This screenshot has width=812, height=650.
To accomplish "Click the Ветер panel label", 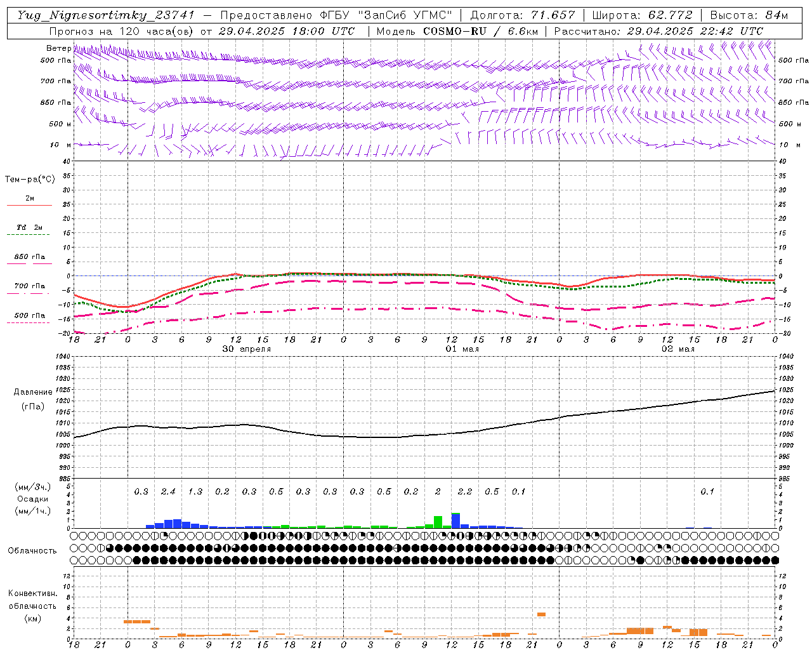I will pyautogui.click(x=58, y=48).
